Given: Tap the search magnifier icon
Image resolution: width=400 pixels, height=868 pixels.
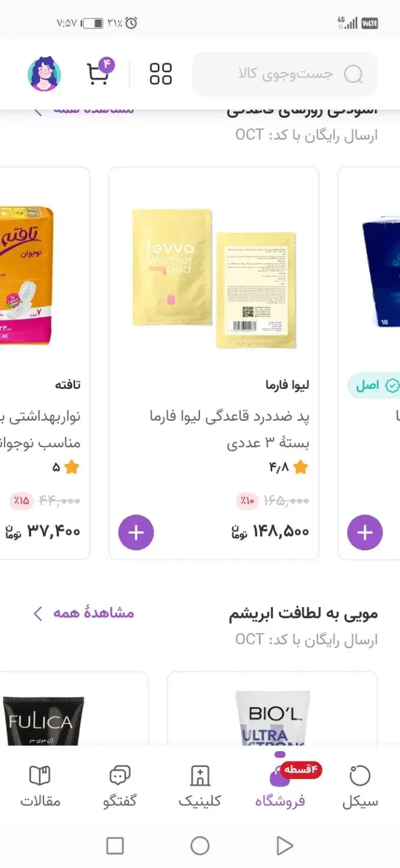Looking at the screenshot, I should [353, 74].
